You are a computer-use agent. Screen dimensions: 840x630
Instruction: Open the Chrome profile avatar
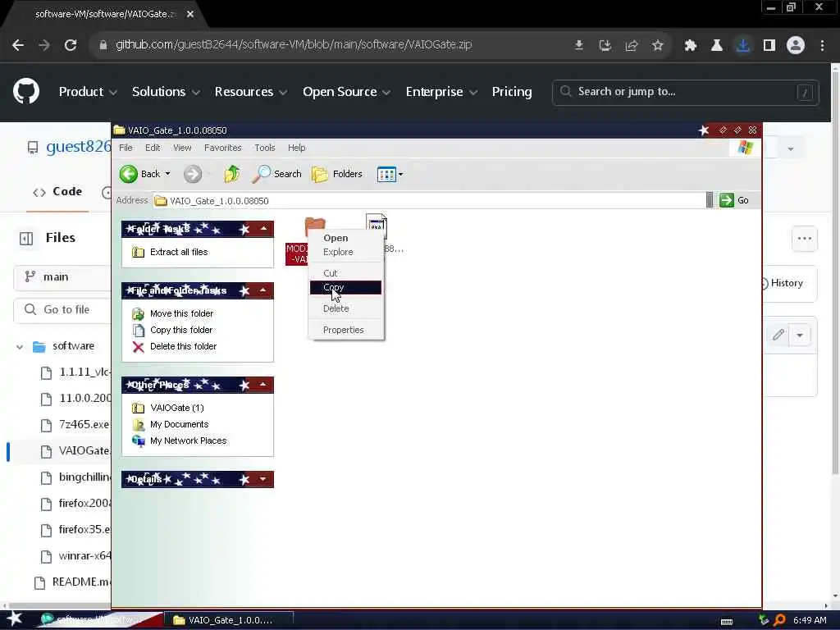coord(796,46)
